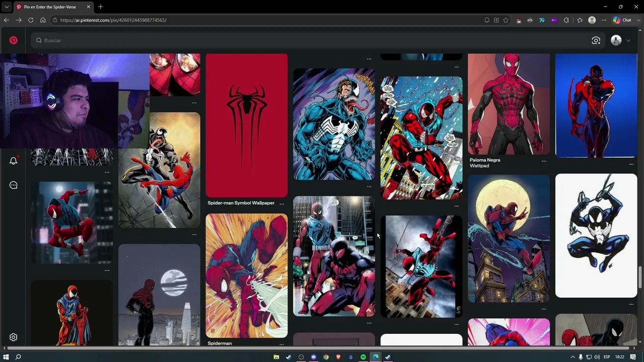Open the Favorites list icon
The height and width of the screenshot is (362, 644).
(580, 20)
